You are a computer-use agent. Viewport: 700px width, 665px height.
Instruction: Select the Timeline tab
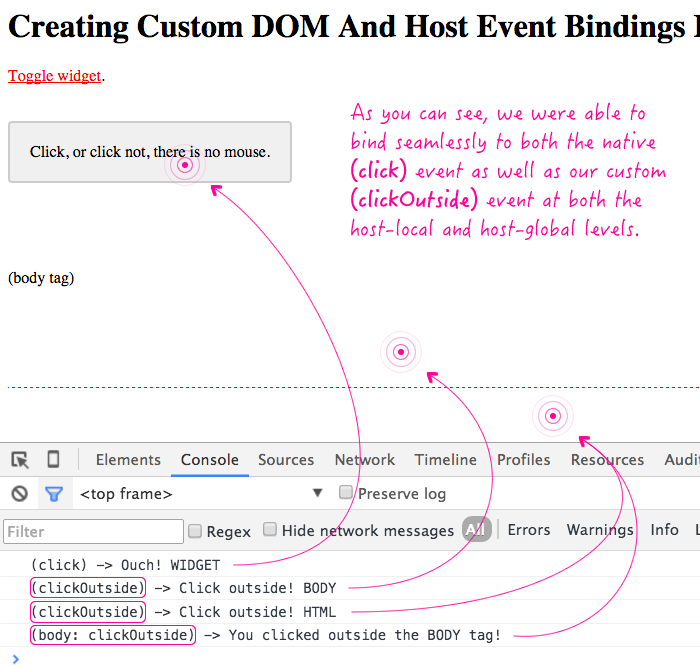446,460
